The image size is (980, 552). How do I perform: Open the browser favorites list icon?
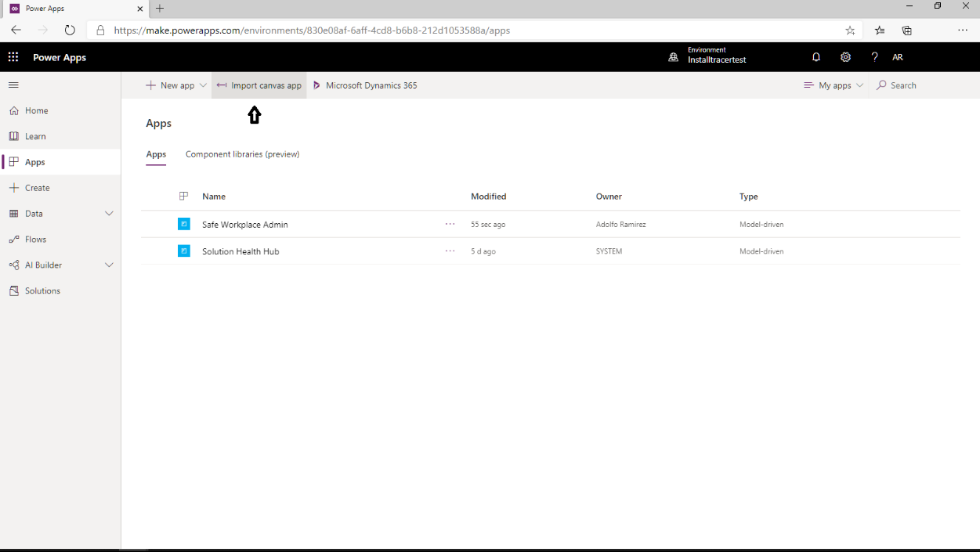point(880,31)
